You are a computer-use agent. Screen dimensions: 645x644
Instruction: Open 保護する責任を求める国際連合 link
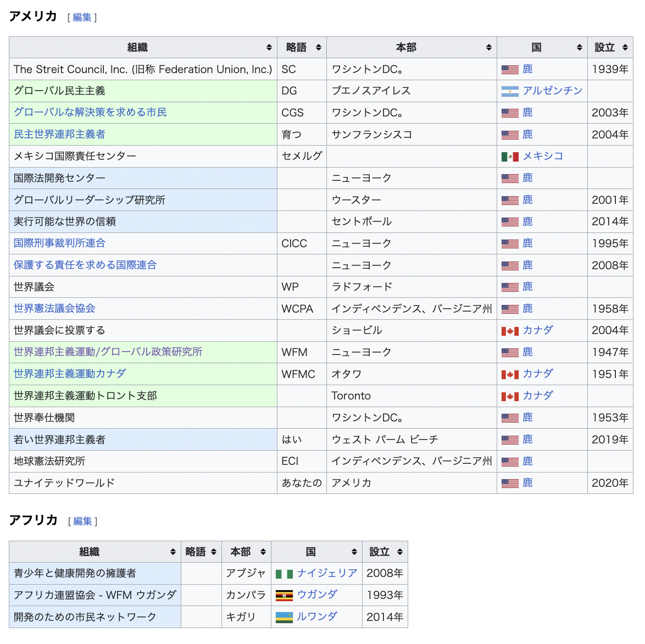point(85,265)
